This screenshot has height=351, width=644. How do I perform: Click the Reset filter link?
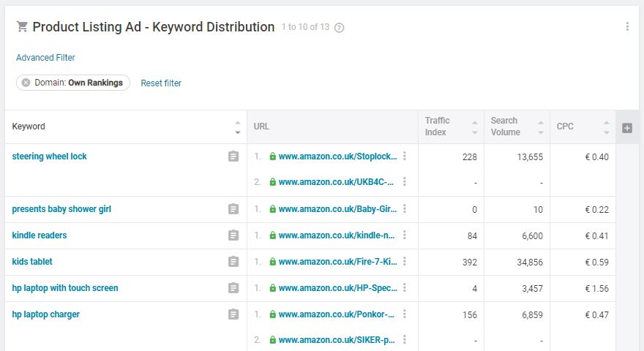pos(161,83)
